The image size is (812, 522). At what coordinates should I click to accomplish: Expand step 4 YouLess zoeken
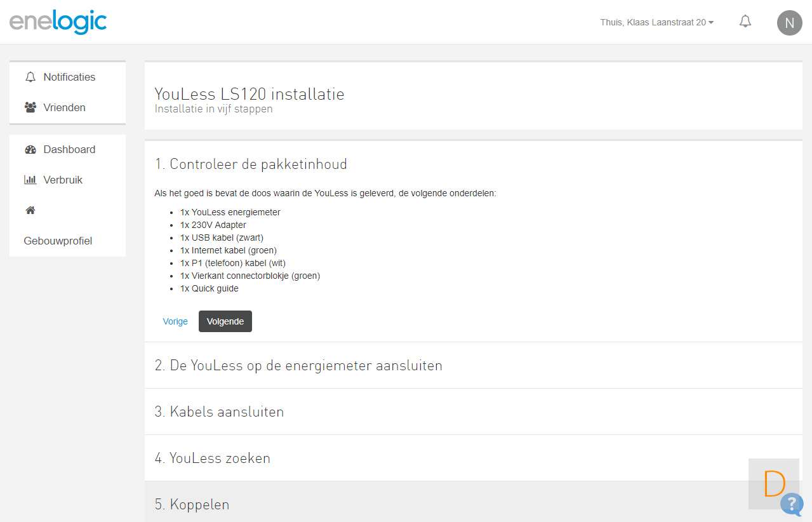click(x=213, y=458)
